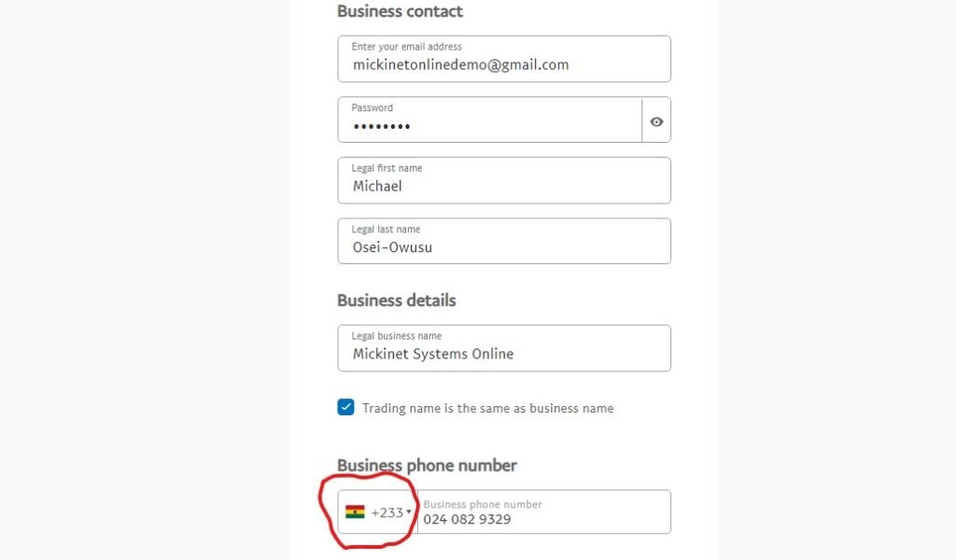Click the "Enter your email address" field label

[406, 47]
